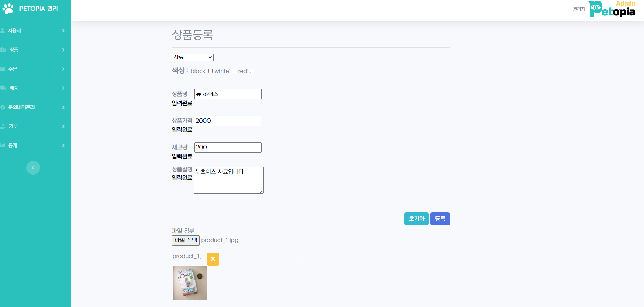Click the folder icon beside 상품
Screen dimensions: 644x307
pyautogui.click(x=3, y=50)
